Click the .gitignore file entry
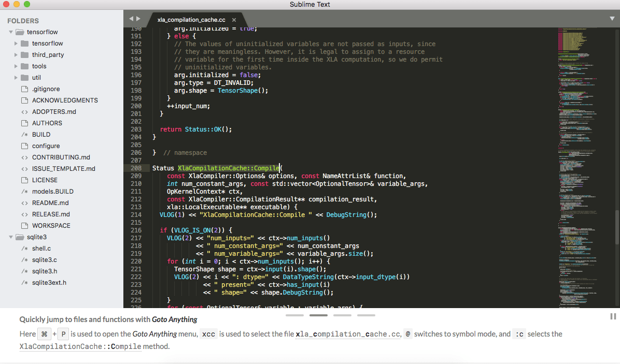This screenshot has height=364, width=620. [x=45, y=89]
